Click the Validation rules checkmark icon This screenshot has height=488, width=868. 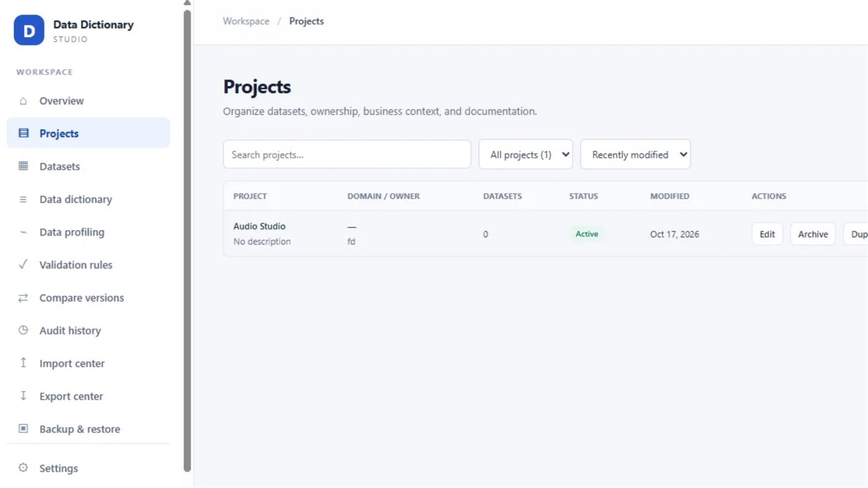click(x=23, y=265)
